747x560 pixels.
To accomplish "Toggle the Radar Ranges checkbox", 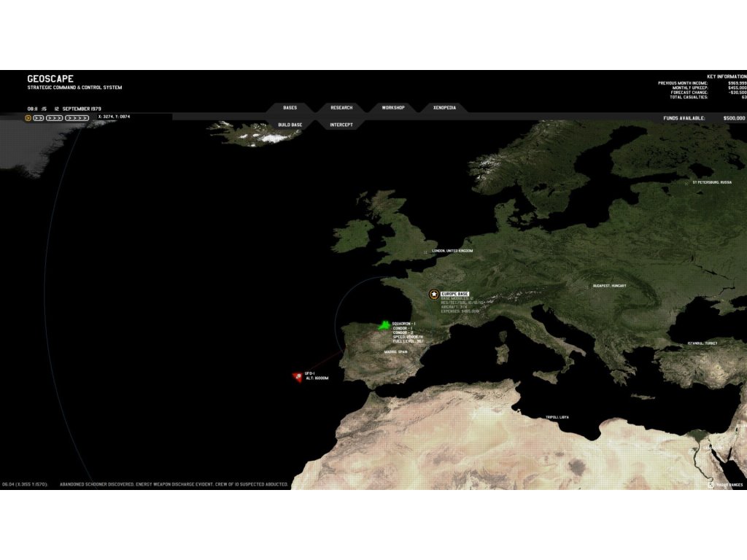I will click(x=711, y=485).
